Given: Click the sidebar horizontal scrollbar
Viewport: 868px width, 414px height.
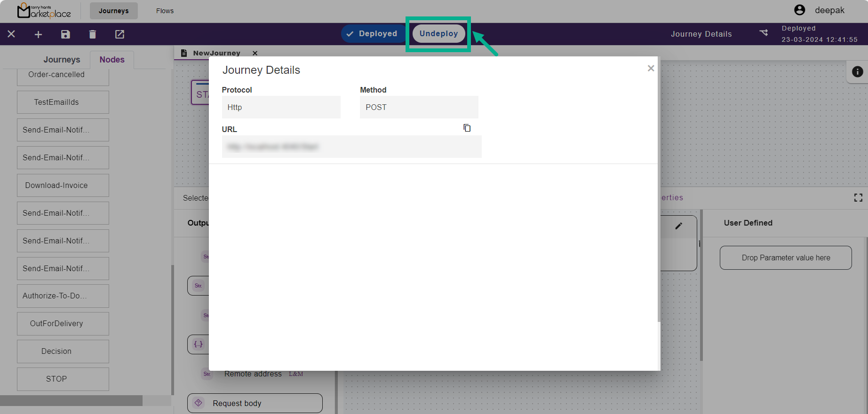Looking at the screenshot, I should pos(71,400).
